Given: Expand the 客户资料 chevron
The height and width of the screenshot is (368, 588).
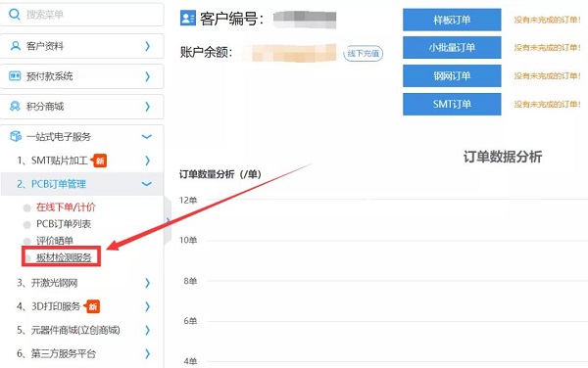Looking at the screenshot, I should tap(147, 46).
